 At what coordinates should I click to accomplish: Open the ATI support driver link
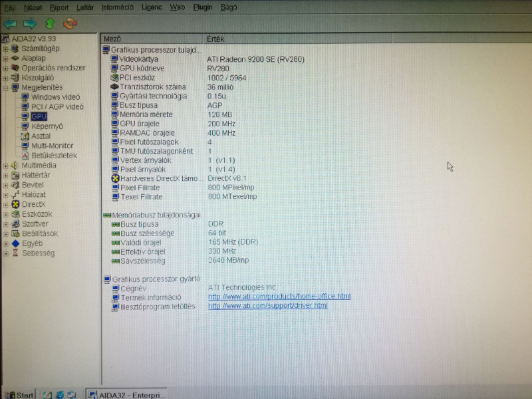[268, 306]
